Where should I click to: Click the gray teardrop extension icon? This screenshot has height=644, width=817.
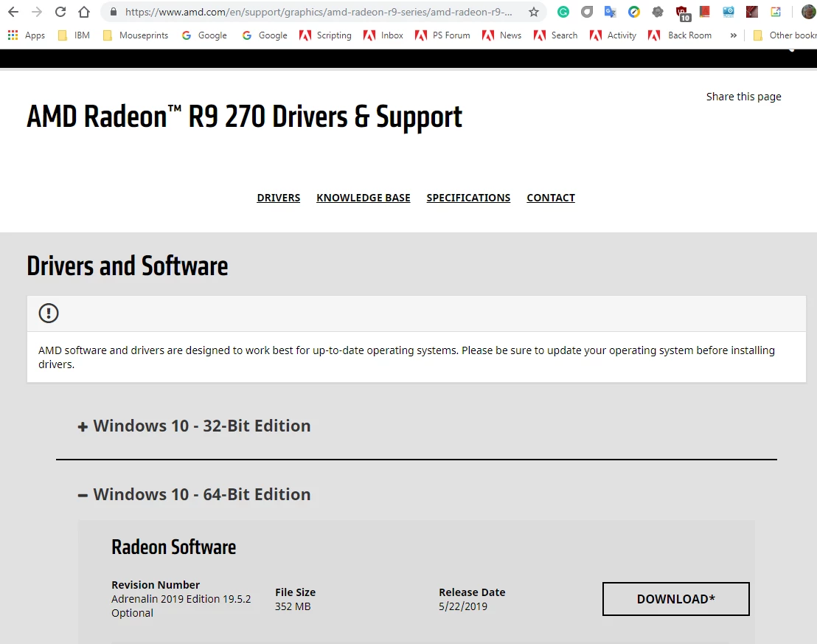587,12
